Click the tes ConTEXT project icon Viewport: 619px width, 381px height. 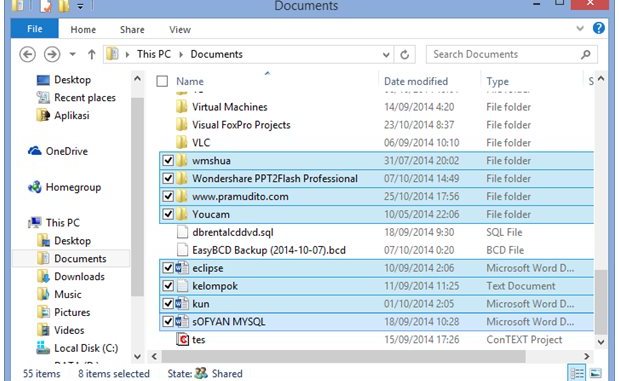click(x=182, y=340)
